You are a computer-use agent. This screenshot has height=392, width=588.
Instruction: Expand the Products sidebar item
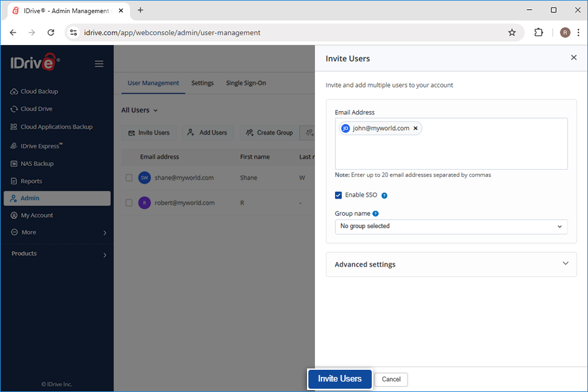point(59,254)
